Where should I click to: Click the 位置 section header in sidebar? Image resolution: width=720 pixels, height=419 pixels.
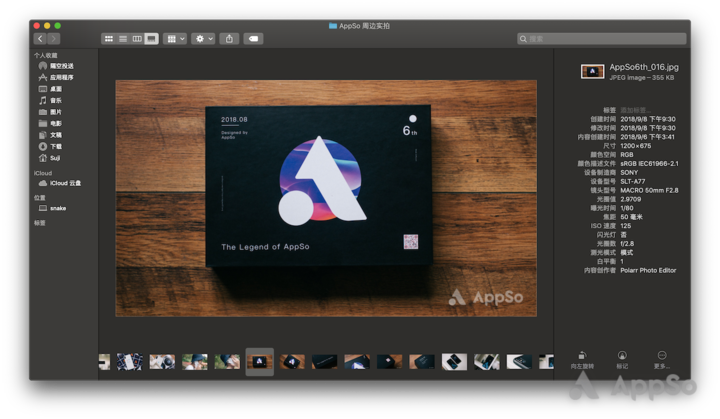pos(39,198)
